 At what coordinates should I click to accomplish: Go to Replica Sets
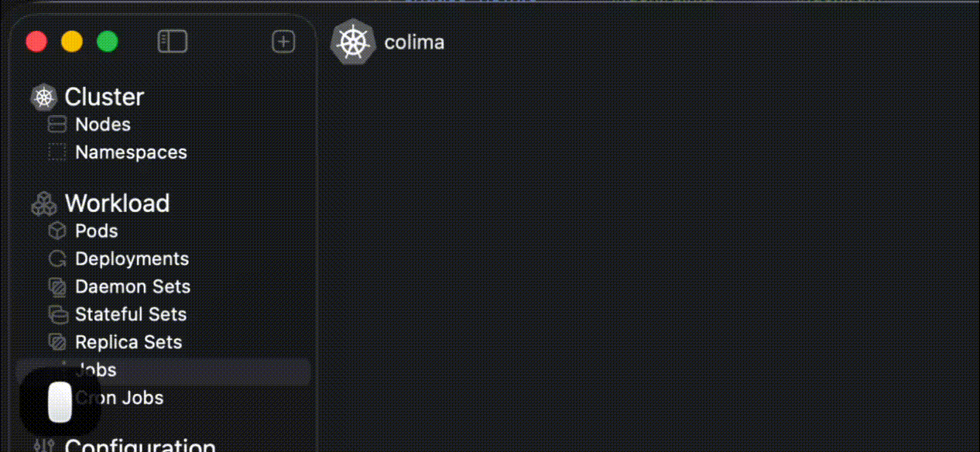pyautogui.click(x=128, y=343)
